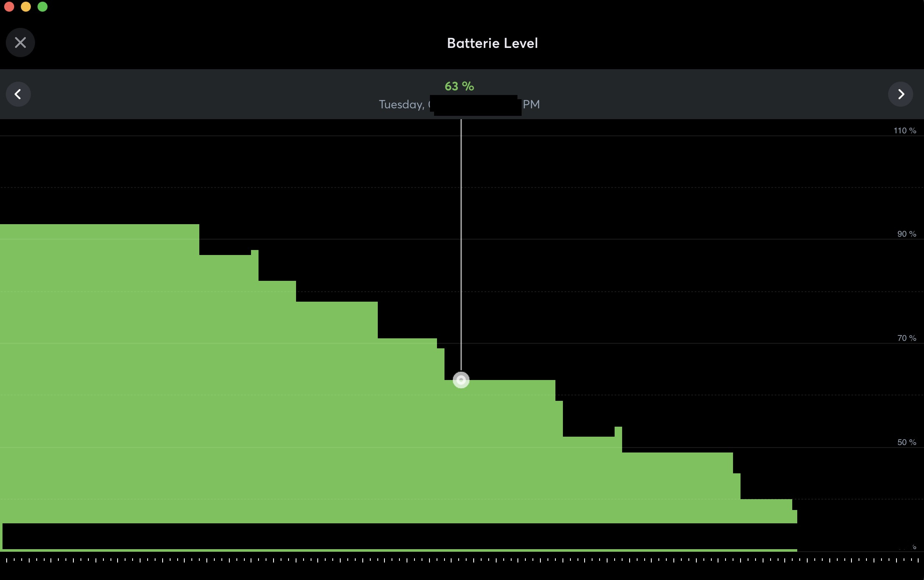Click the 110 % axis label
The height and width of the screenshot is (580, 924).
point(904,131)
